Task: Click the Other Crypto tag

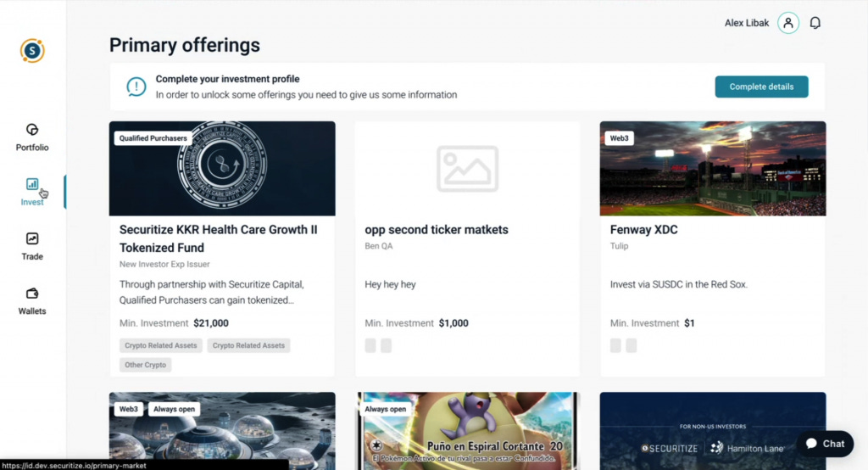Action: point(145,365)
